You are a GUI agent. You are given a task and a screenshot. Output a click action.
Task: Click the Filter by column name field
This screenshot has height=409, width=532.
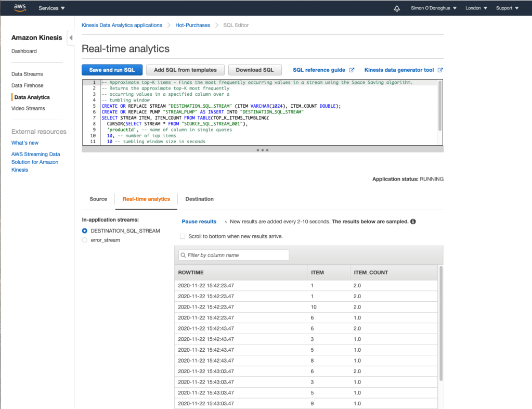coord(237,255)
